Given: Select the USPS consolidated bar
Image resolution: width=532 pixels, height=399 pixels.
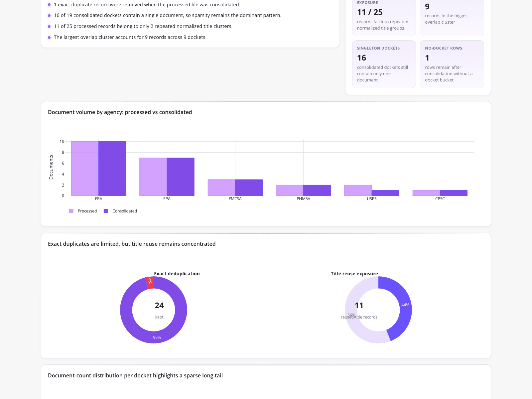Looking at the screenshot, I should click(385, 193).
